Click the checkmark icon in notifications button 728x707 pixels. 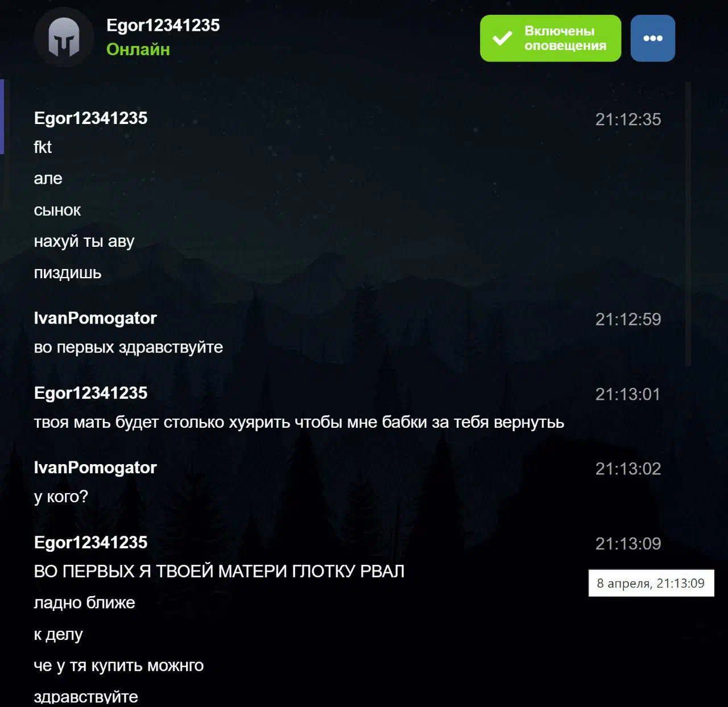(502, 38)
